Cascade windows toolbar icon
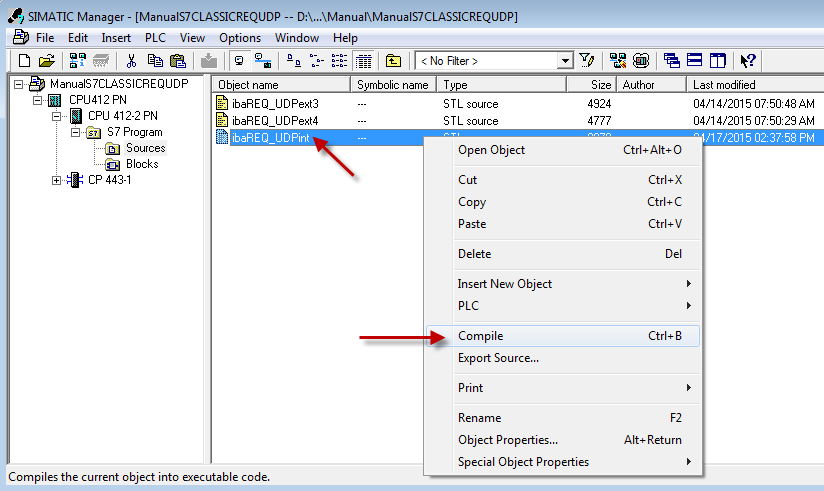 [672, 61]
